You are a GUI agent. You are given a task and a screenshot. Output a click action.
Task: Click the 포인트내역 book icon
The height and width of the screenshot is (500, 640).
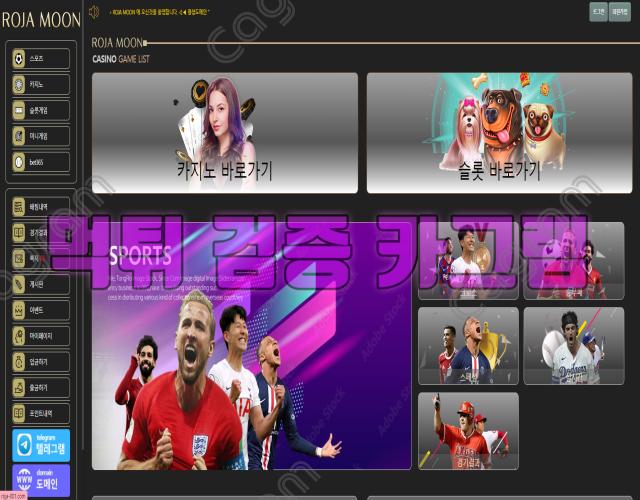tap(41, 413)
